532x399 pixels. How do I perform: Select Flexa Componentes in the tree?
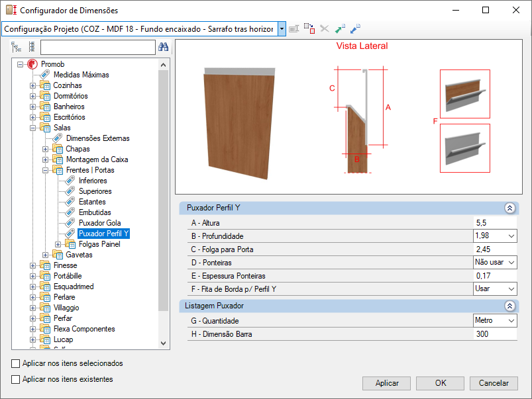click(84, 329)
